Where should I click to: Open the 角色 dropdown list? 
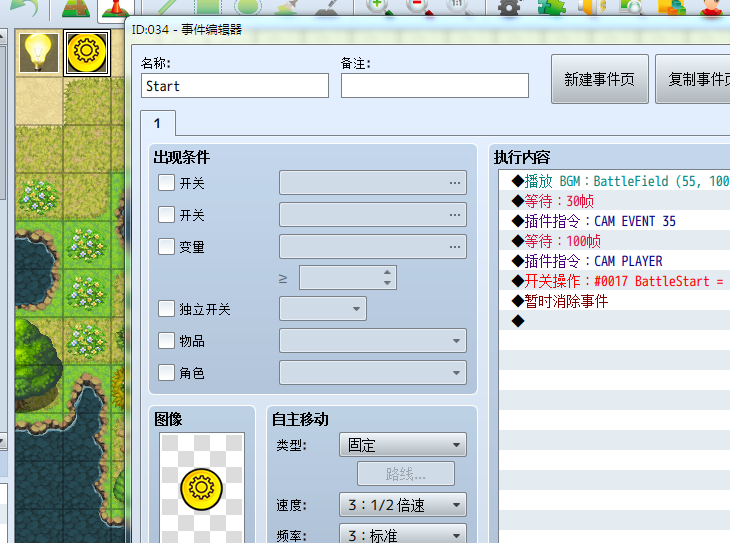372,373
